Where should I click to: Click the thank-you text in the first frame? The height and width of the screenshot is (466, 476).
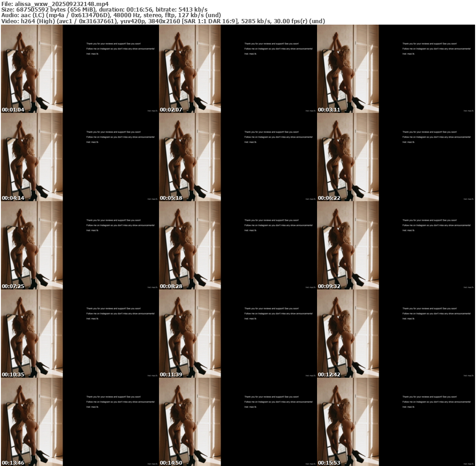(x=113, y=44)
